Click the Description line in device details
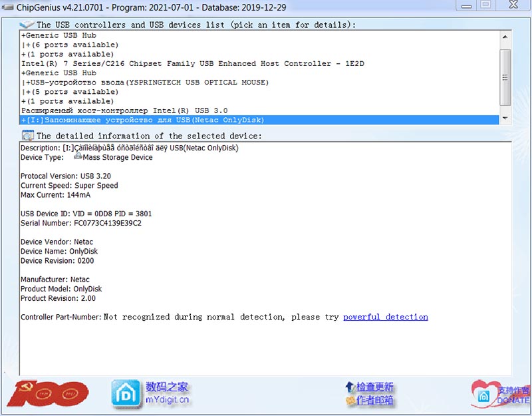The height and width of the screenshot is (416, 532). point(130,148)
